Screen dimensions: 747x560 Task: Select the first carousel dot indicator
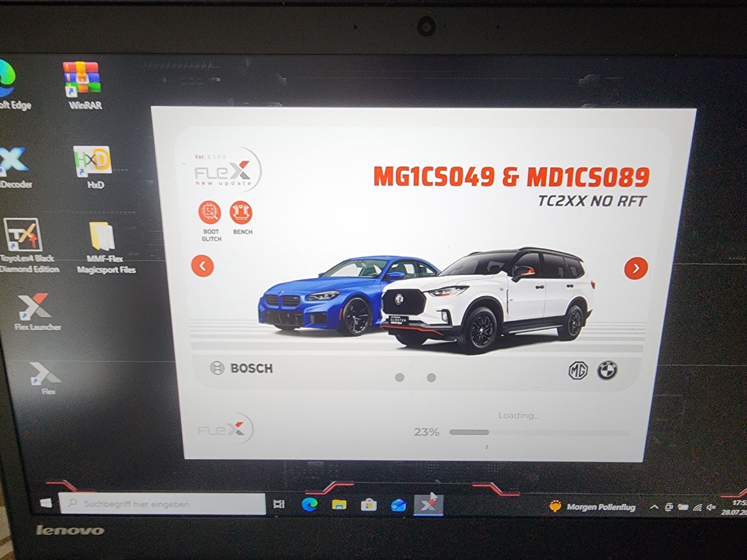[400, 377]
